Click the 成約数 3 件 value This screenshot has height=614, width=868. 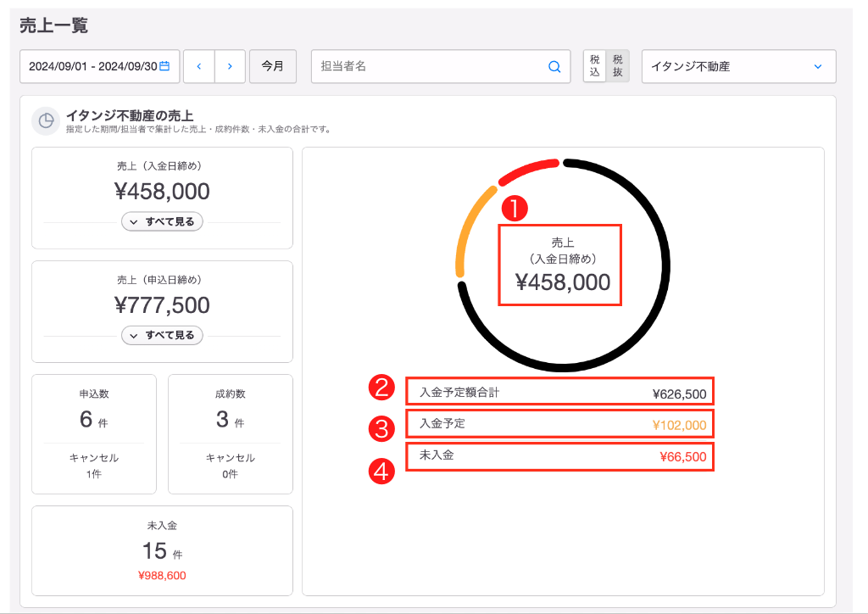pyautogui.click(x=231, y=420)
